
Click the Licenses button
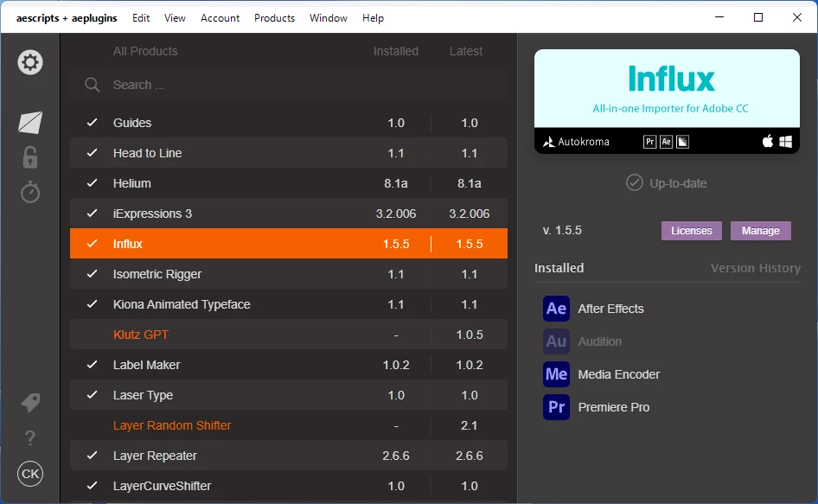pyautogui.click(x=692, y=231)
